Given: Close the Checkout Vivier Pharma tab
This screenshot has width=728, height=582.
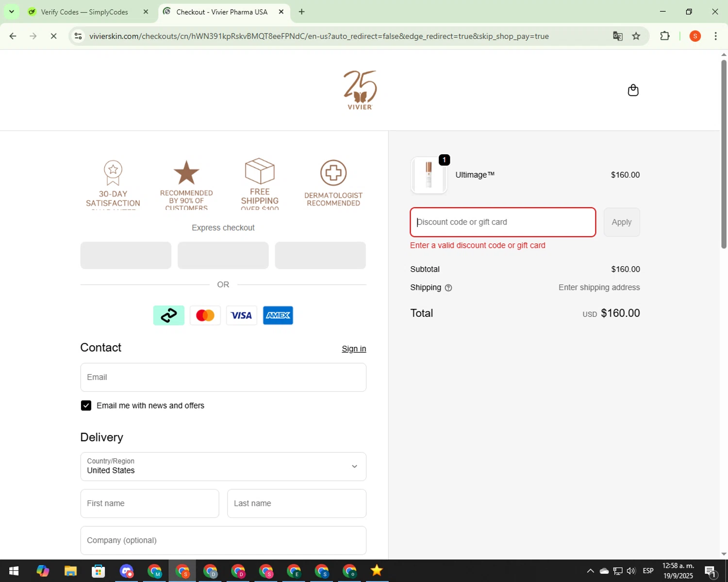Looking at the screenshot, I should 281,12.
